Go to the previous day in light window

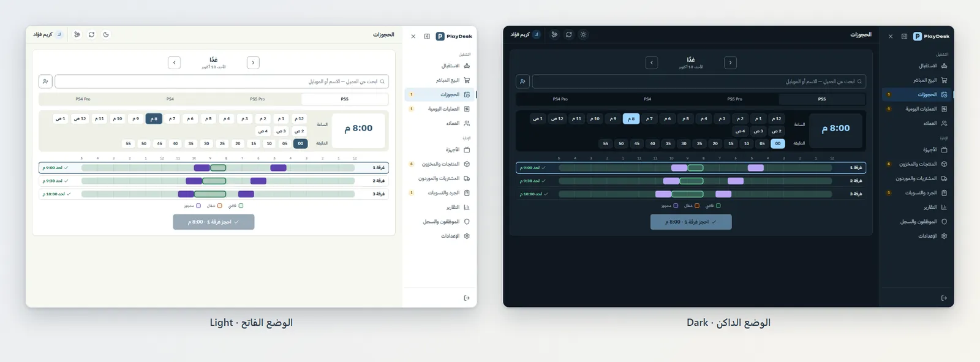(x=253, y=62)
